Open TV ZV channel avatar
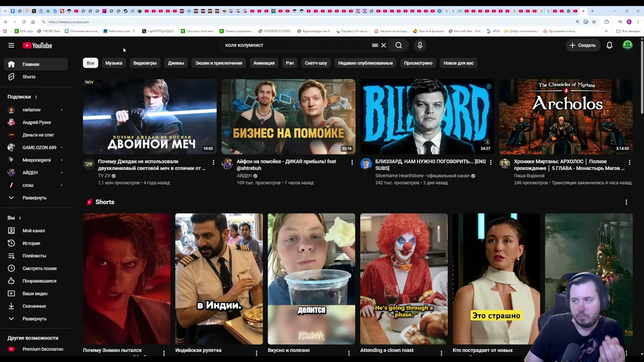Screen dimensions: 644x362 click(89, 164)
